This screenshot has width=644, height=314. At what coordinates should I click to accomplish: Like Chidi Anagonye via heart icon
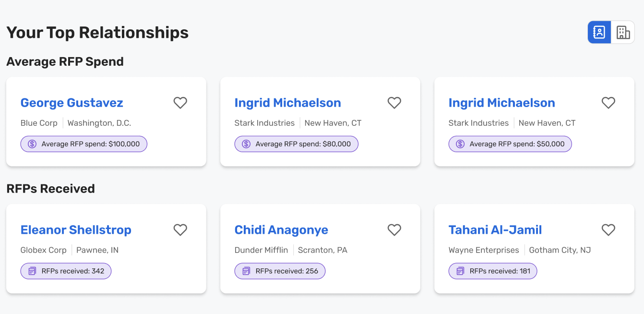[x=394, y=230]
